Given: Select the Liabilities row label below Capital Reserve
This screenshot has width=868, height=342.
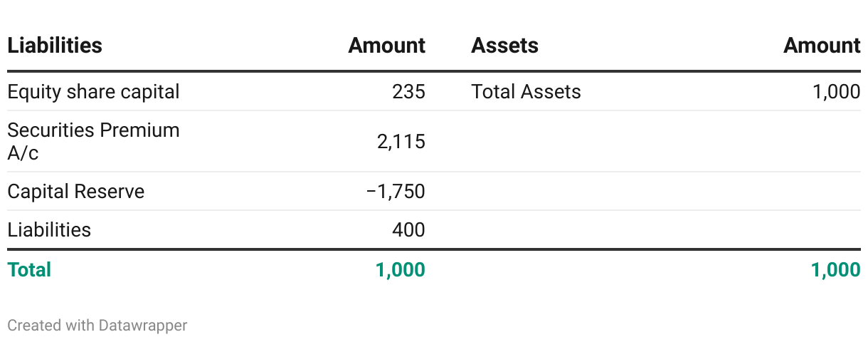Looking at the screenshot, I should click(x=49, y=230).
